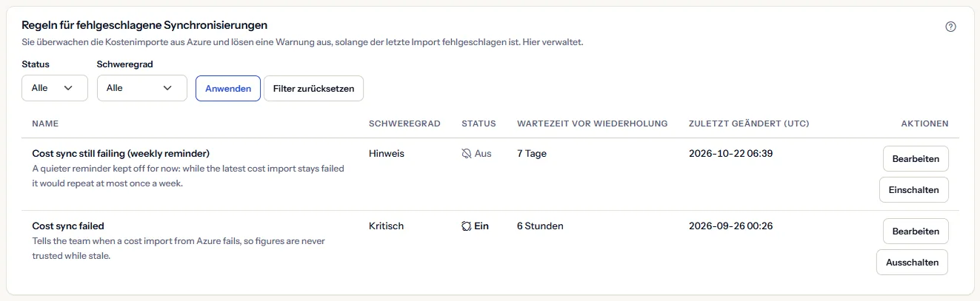The image size is (980, 301).
Task: Click ZULETZT GEÄNDERT (UTC) column header
Action: click(749, 124)
